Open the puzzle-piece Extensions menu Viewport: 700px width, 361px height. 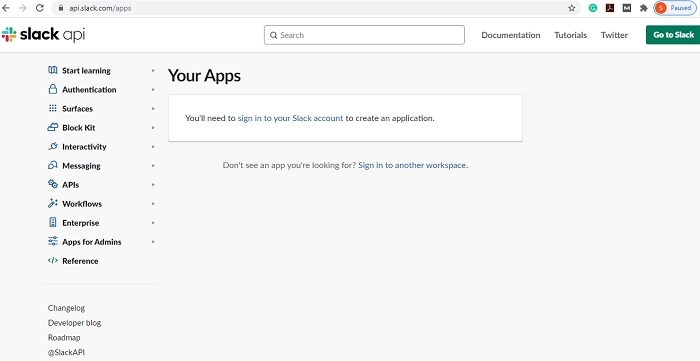coord(643,8)
